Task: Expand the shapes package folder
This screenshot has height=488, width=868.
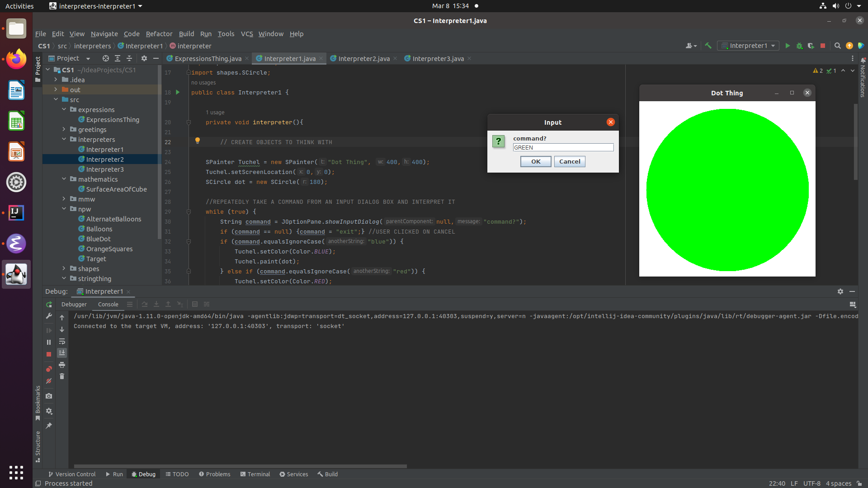Action: [x=64, y=269]
